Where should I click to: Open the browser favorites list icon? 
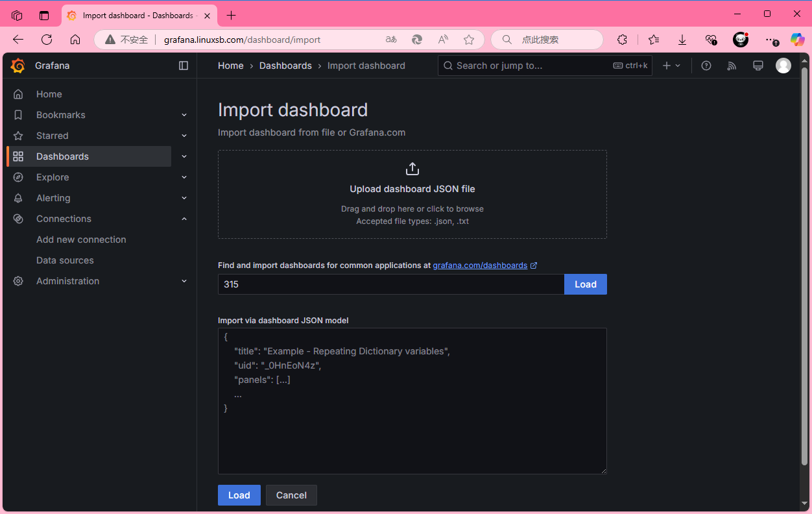tap(654, 40)
